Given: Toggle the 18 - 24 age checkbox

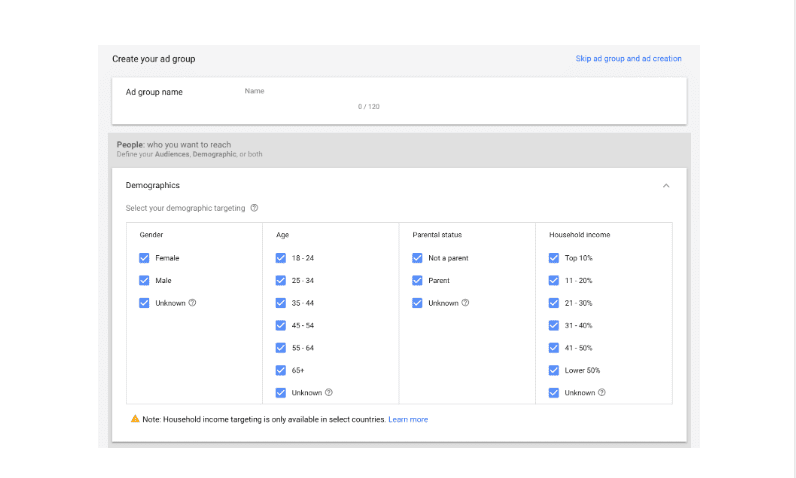Looking at the screenshot, I should click(281, 258).
